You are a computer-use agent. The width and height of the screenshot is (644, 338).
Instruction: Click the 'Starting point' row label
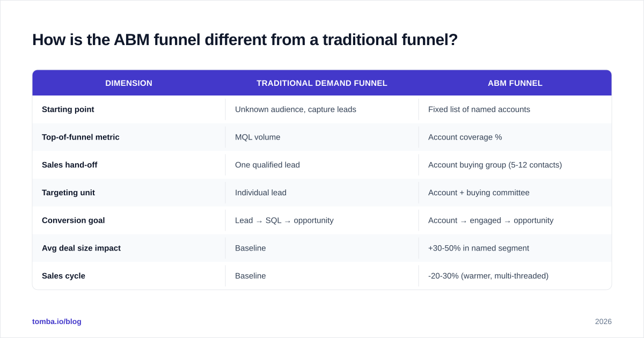coord(68,109)
